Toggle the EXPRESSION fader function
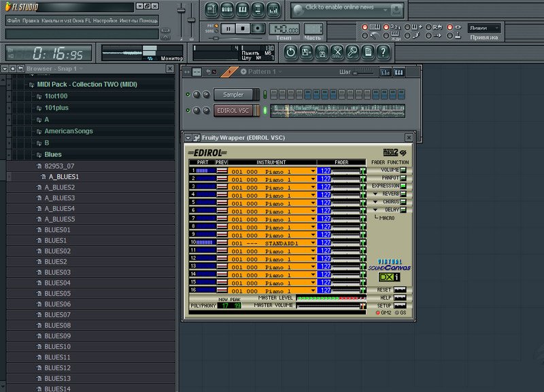This screenshot has height=392, width=544. (403, 185)
